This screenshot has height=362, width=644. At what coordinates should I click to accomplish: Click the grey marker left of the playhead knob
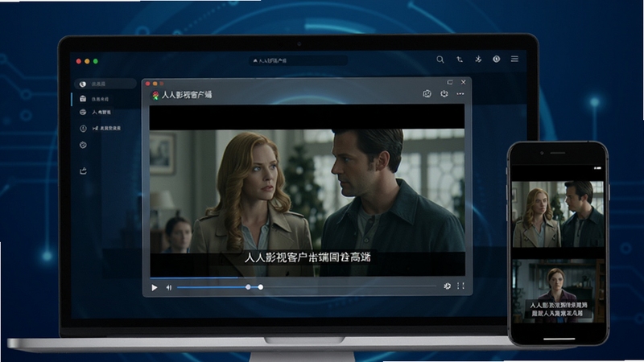click(248, 287)
